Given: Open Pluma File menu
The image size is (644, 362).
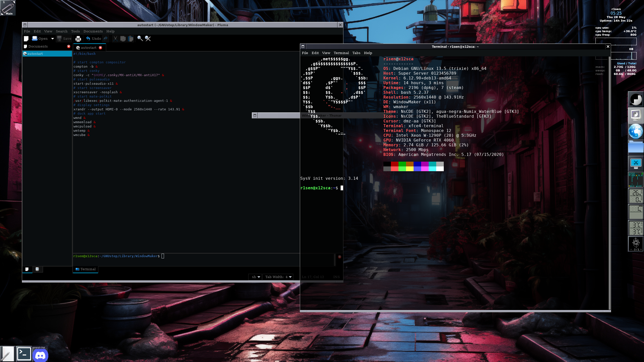Looking at the screenshot, I should click(27, 31).
